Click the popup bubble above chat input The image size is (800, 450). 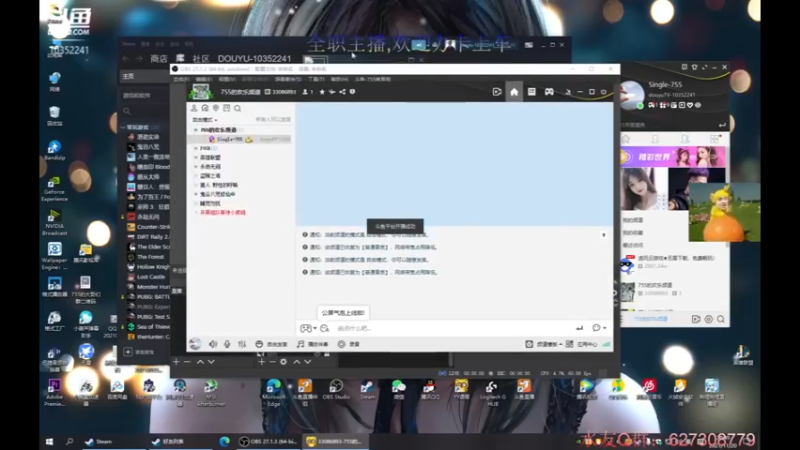pyautogui.click(x=343, y=313)
